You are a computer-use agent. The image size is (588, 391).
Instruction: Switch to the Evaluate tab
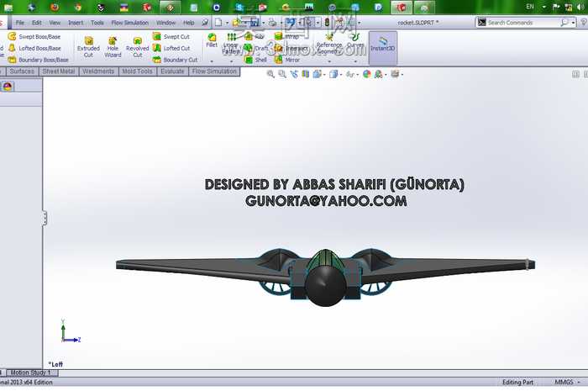pos(172,71)
